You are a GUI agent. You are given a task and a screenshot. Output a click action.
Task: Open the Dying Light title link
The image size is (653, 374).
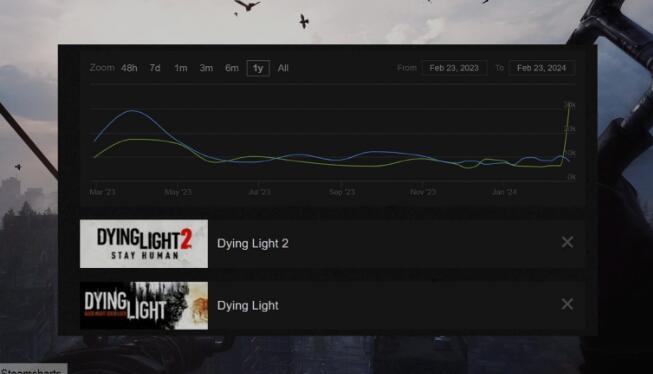(x=248, y=306)
